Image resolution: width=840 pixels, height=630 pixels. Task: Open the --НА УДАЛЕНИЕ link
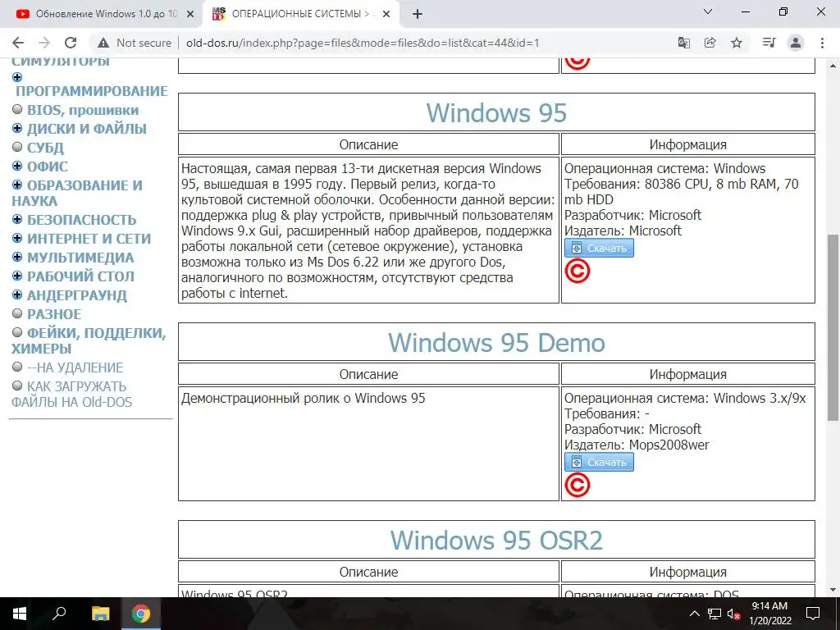click(x=75, y=367)
